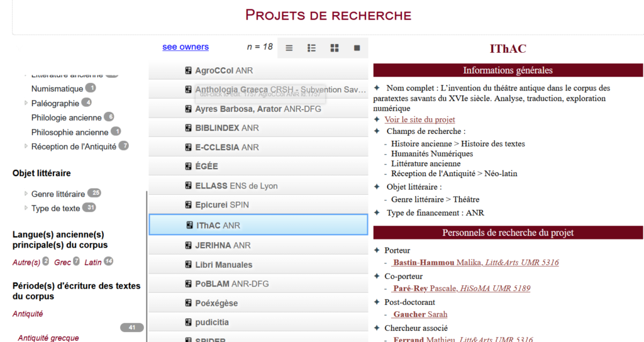The width and height of the screenshot is (644, 342).
Task: Click the record icon beside IThAC ANR
Action: (189, 225)
